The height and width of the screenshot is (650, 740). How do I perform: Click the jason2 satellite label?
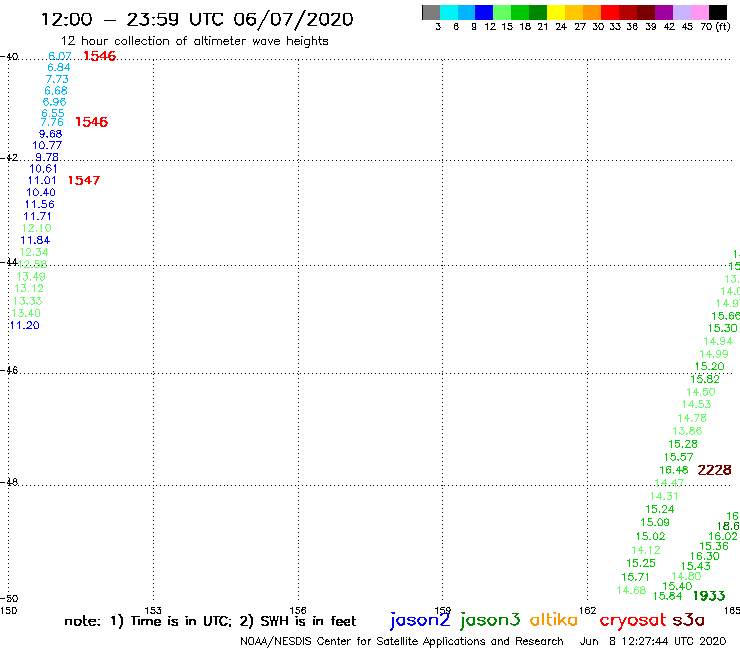point(420,620)
